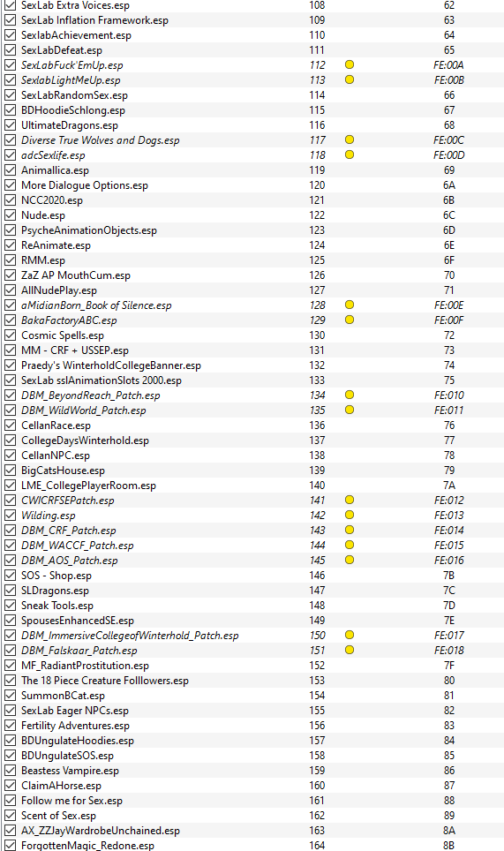Select SpousesEnhancedSE.esp in the list

pyautogui.click(x=252, y=621)
